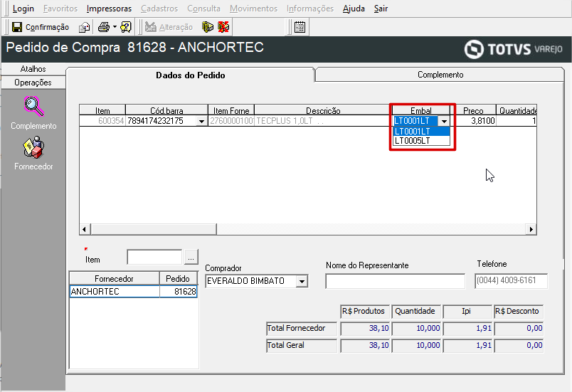Open the Consulta menu
The height and width of the screenshot is (392, 572).
coord(204,9)
